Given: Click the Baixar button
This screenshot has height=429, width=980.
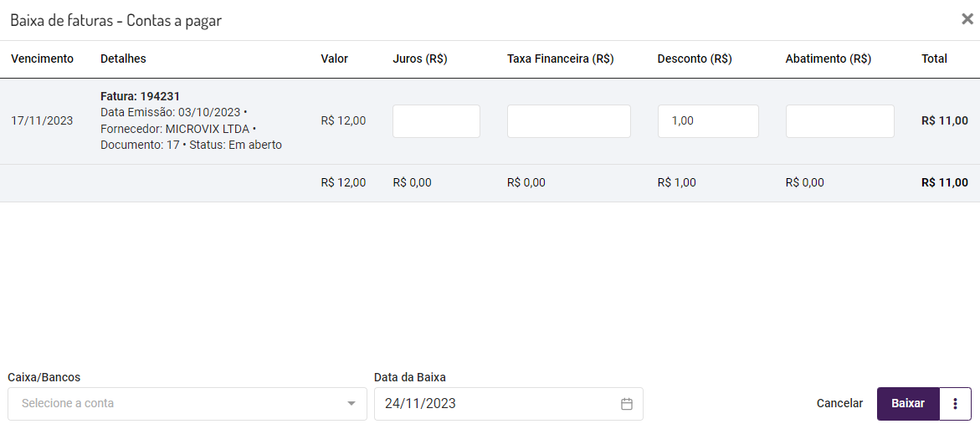Looking at the screenshot, I should pyautogui.click(x=908, y=404).
